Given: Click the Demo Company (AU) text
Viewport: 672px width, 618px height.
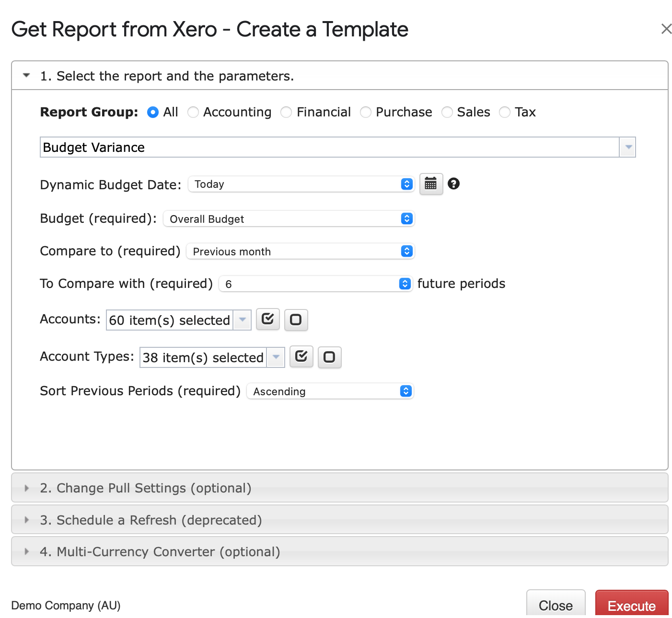Looking at the screenshot, I should point(66,606).
